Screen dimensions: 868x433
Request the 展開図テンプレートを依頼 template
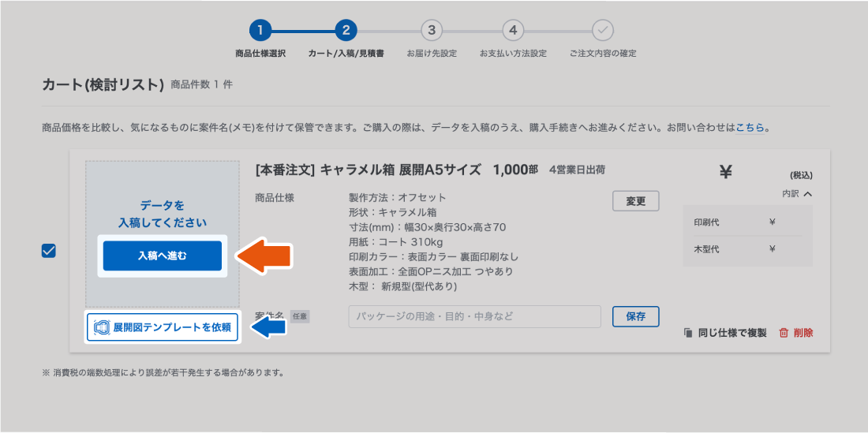(x=163, y=327)
